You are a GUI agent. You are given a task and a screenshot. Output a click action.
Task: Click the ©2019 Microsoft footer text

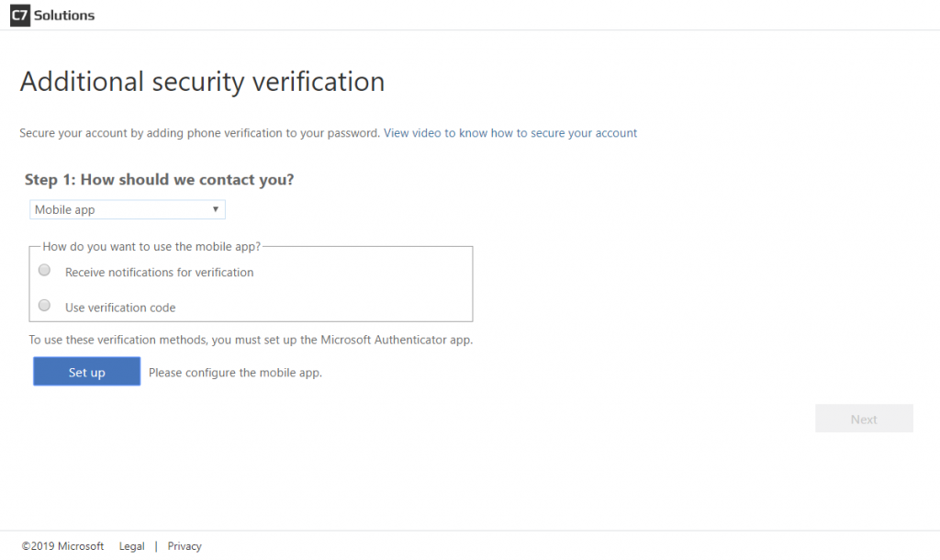63,546
